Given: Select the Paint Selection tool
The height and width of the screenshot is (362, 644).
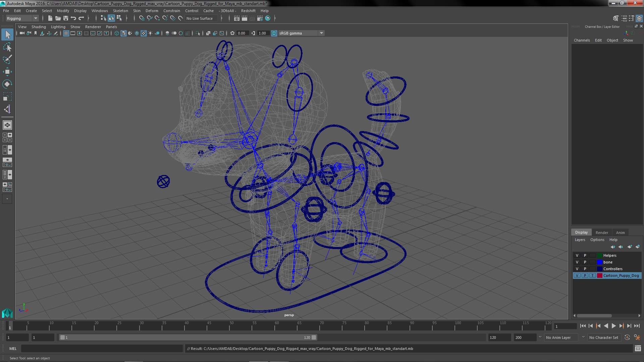Looking at the screenshot, I should coord(7,60).
